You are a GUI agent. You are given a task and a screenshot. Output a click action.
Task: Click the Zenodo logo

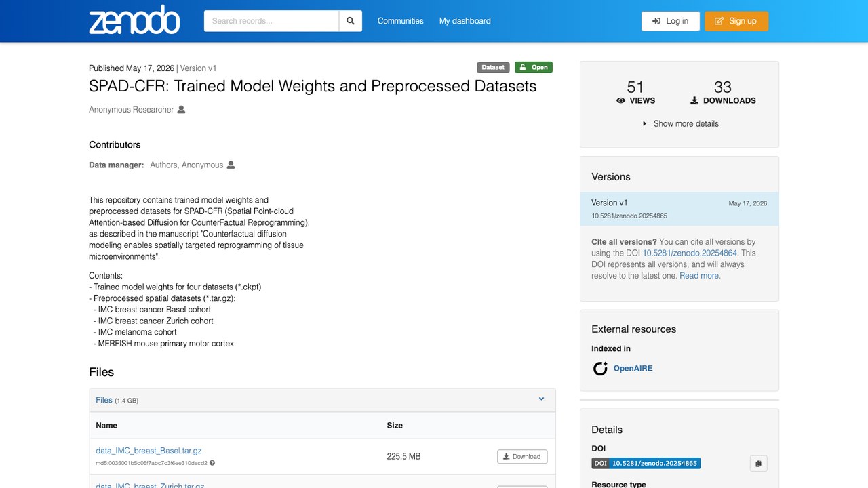pyautogui.click(x=134, y=21)
